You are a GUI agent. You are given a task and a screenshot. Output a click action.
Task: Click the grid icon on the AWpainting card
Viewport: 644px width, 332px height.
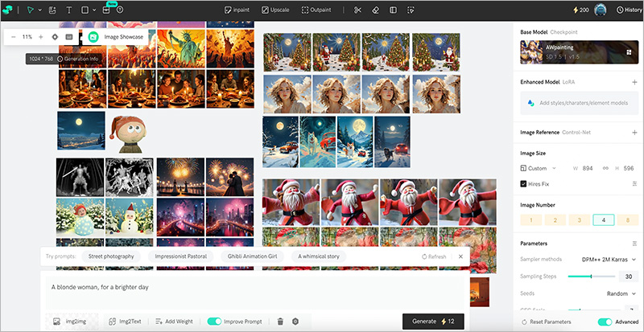click(629, 52)
